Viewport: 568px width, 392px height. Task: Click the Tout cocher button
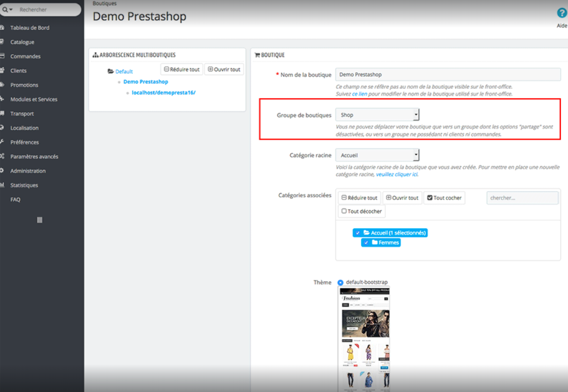click(x=445, y=198)
